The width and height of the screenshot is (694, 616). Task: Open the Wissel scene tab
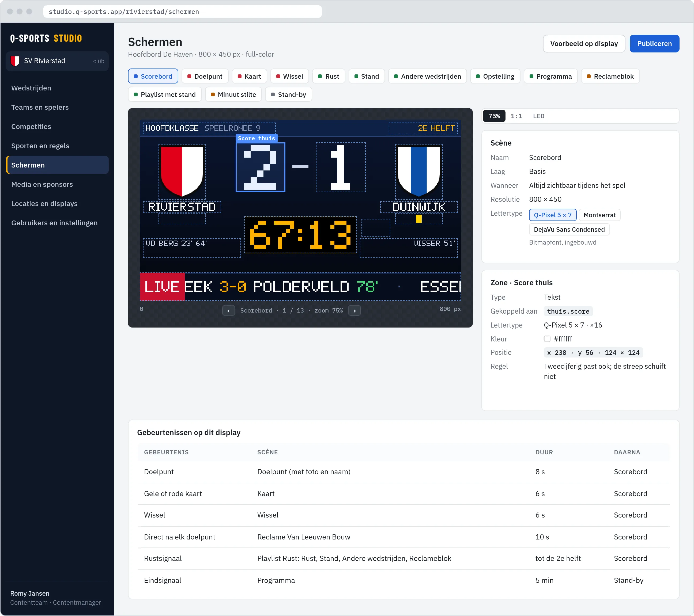point(290,76)
